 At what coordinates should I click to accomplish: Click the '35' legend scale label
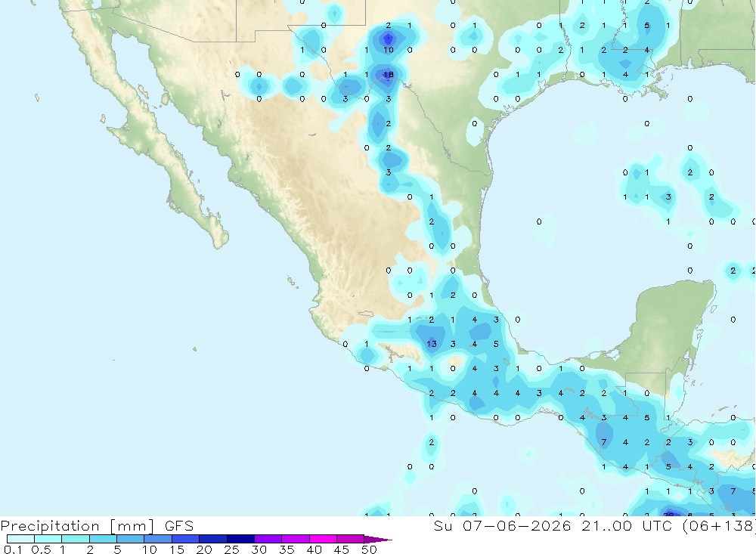(x=287, y=549)
